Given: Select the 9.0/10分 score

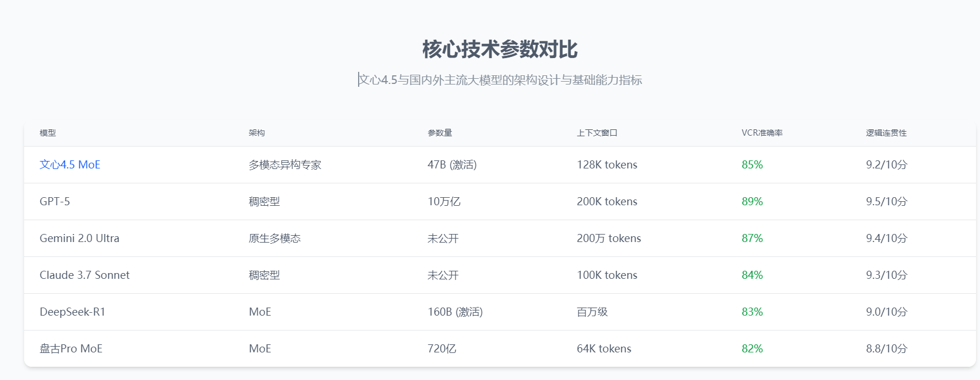Looking at the screenshot, I should pos(887,312).
